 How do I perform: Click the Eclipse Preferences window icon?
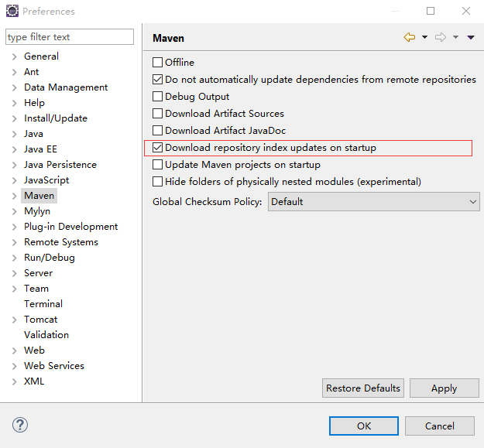pyautogui.click(x=12, y=11)
